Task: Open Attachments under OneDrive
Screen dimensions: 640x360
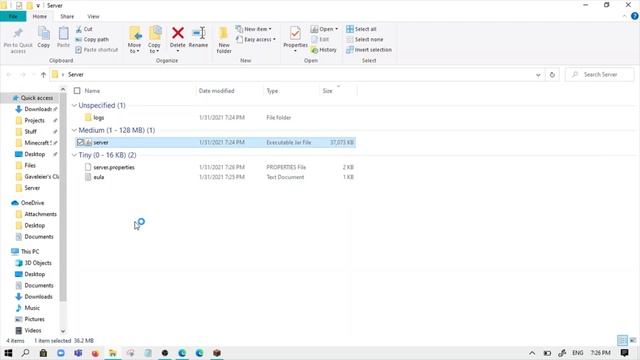Action: tap(40, 214)
